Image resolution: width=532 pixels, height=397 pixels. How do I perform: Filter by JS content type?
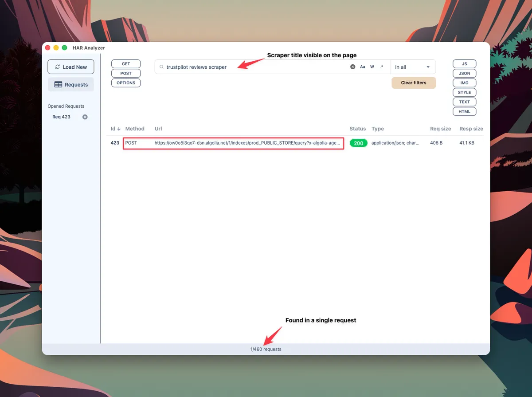(x=464, y=64)
